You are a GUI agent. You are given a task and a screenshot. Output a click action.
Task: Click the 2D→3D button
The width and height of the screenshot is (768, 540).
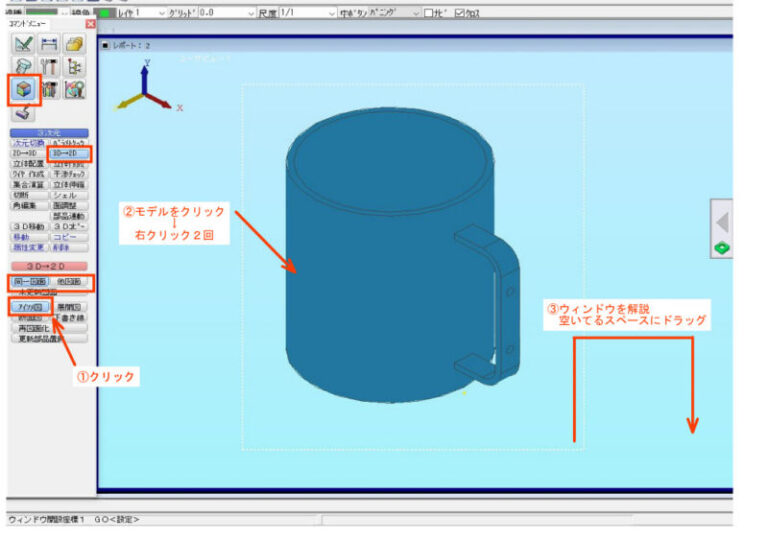pos(29,153)
